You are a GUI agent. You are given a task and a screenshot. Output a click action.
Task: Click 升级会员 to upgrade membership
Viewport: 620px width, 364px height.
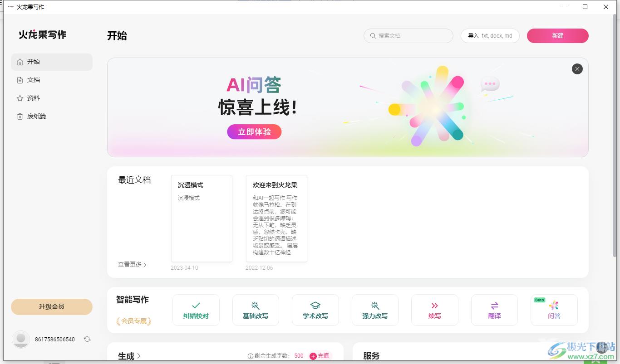52,307
